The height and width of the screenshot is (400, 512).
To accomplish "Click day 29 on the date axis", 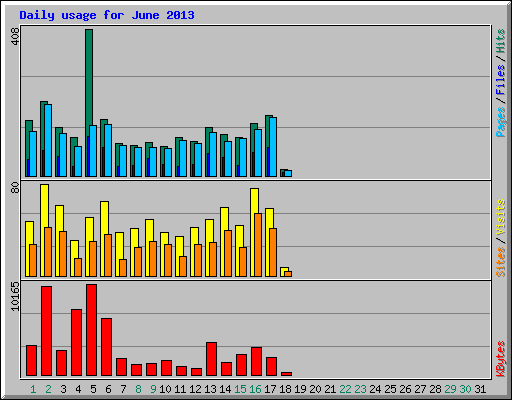I will (x=450, y=389).
